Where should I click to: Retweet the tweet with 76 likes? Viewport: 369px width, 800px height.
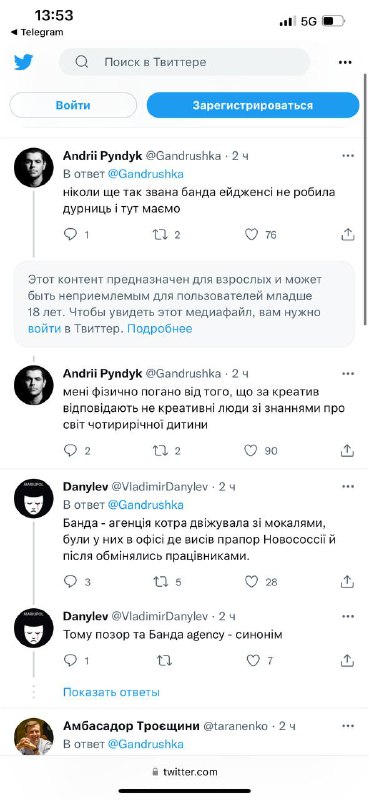click(x=160, y=234)
